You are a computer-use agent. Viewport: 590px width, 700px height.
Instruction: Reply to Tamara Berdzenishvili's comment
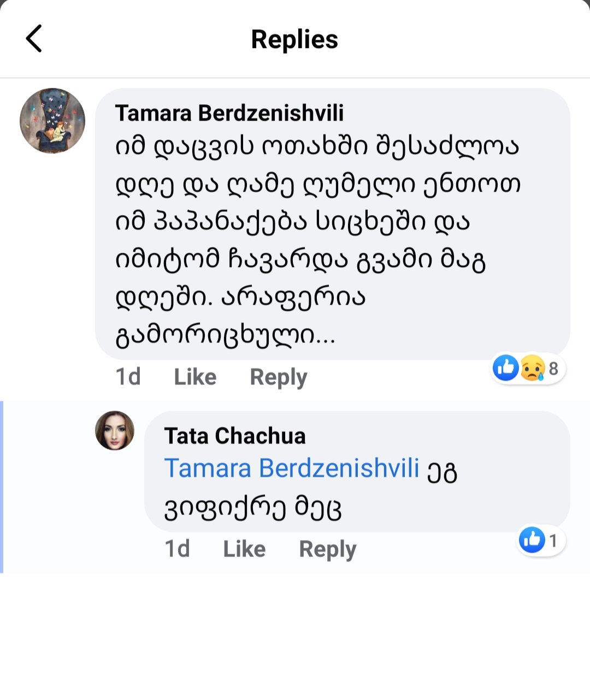pyautogui.click(x=279, y=377)
